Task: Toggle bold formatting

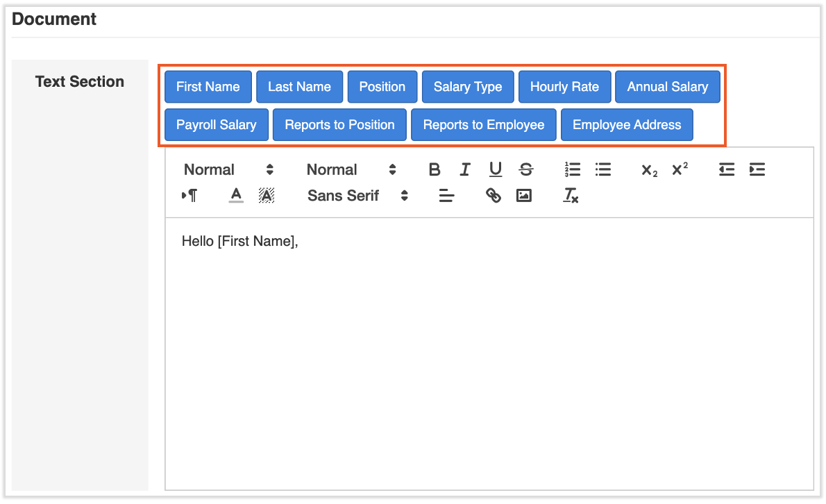Action: 435,169
